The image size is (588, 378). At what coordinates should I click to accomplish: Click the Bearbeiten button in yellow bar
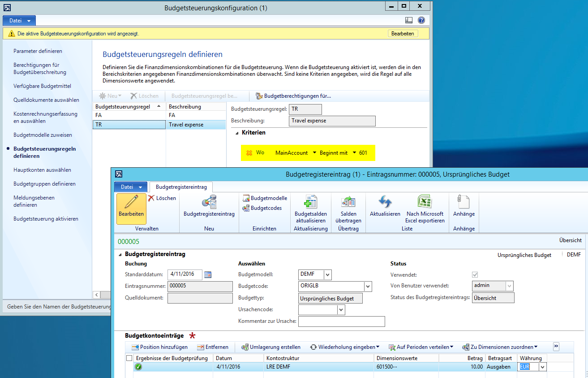tap(403, 34)
